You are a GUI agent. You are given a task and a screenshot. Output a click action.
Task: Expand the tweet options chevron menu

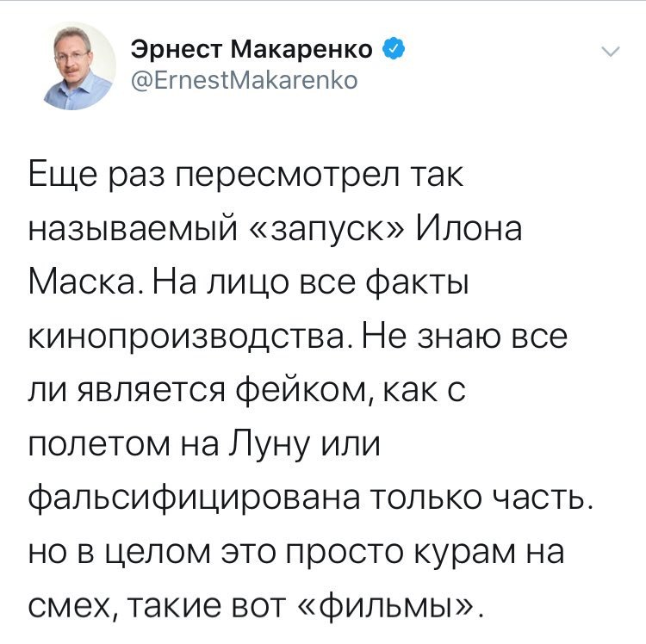[x=610, y=51]
